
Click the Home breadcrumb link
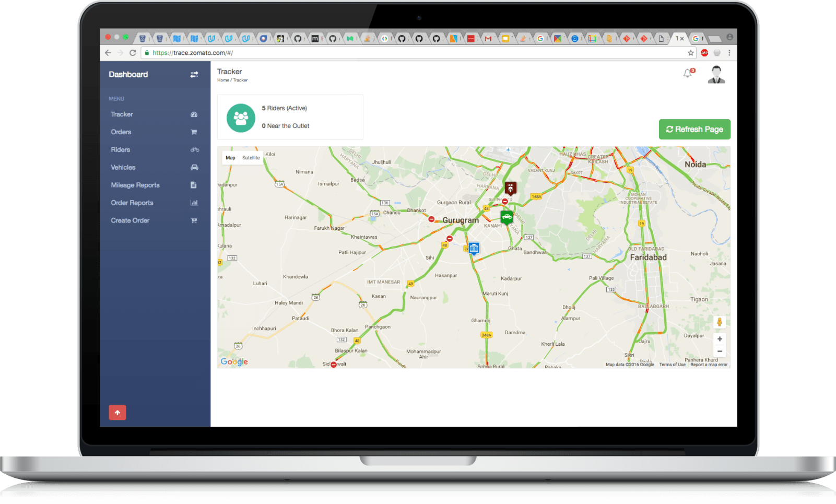point(223,80)
